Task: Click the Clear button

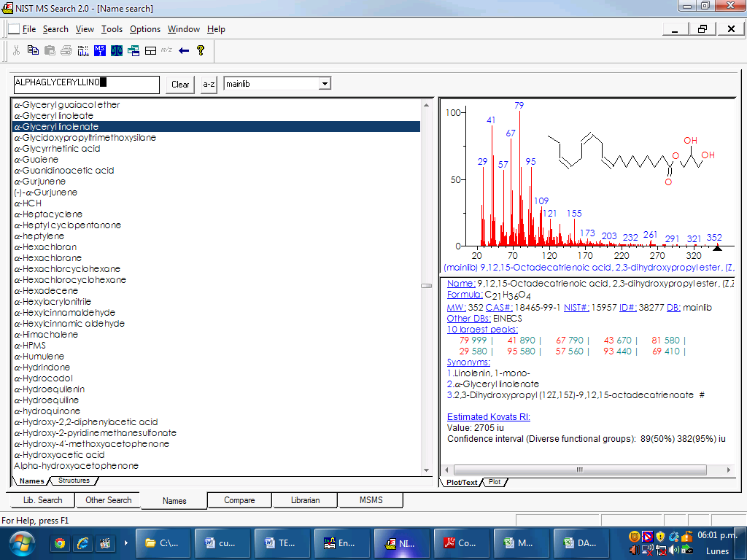Action: click(x=180, y=85)
